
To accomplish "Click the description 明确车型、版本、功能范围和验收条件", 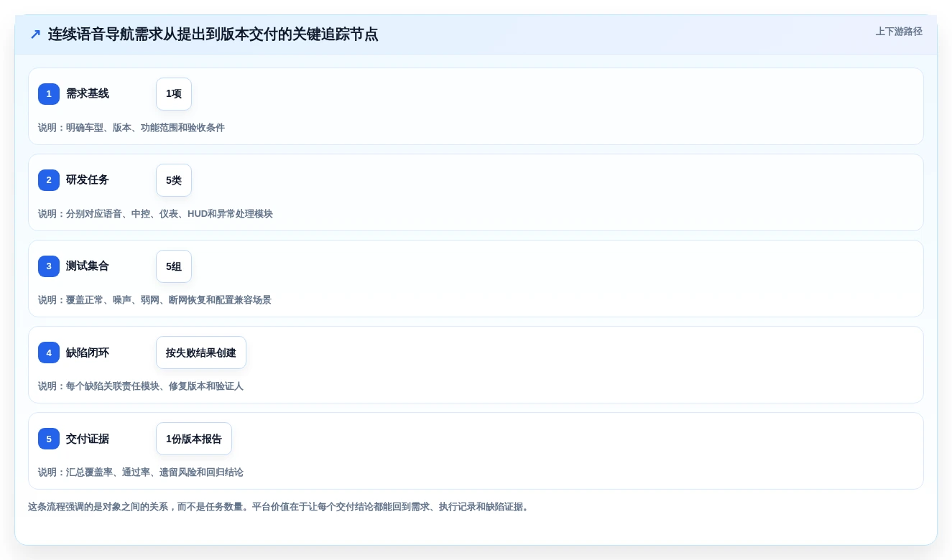I will pos(131,128).
